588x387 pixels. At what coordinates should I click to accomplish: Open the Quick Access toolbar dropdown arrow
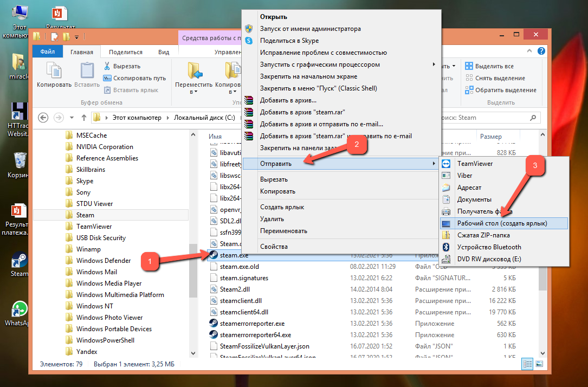click(77, 37)
